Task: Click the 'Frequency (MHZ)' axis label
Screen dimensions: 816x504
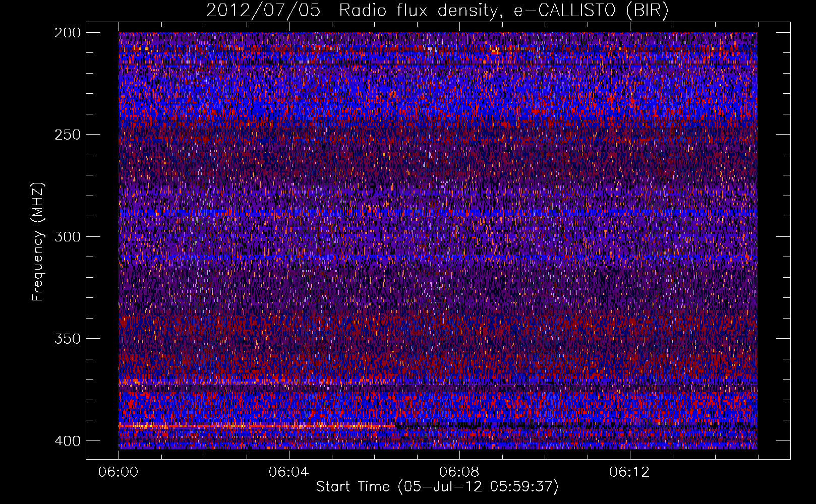Action: pyautogui.click(x=37, y=241)
